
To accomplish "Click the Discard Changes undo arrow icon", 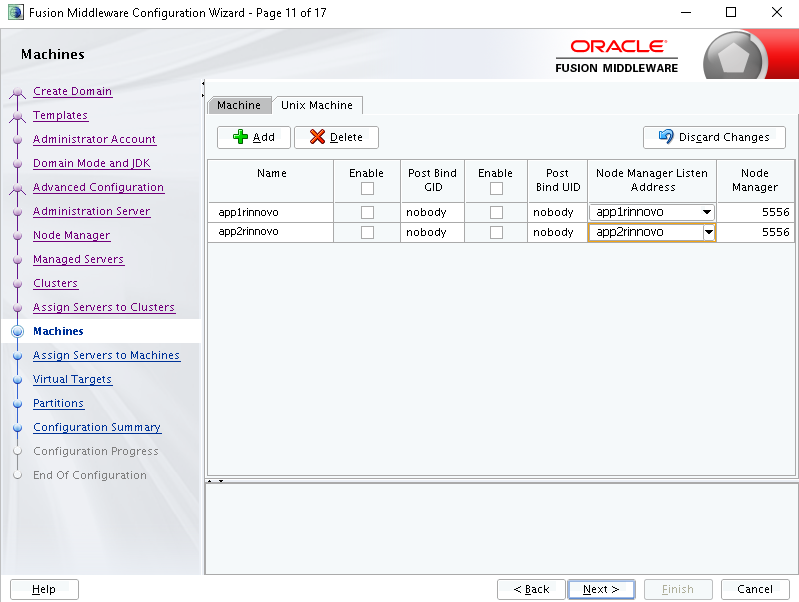I will 665,136.
